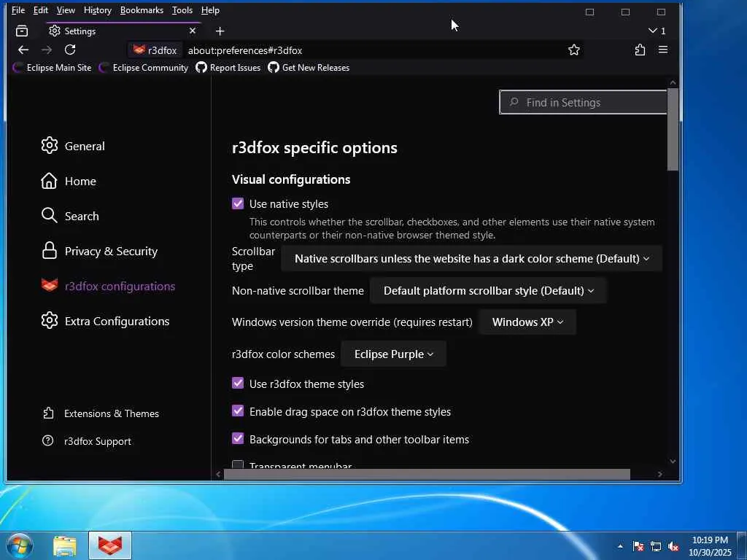Open Windows Explorer from the taskbar

point(65,545)
